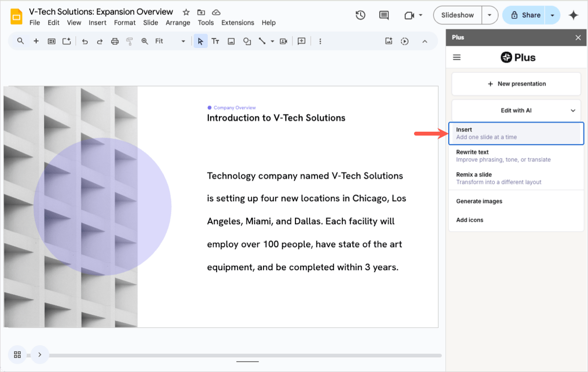This screenshot has height=372, width=588.
Task: Open the Share options dropdown arrow
Action: point(552,15)
